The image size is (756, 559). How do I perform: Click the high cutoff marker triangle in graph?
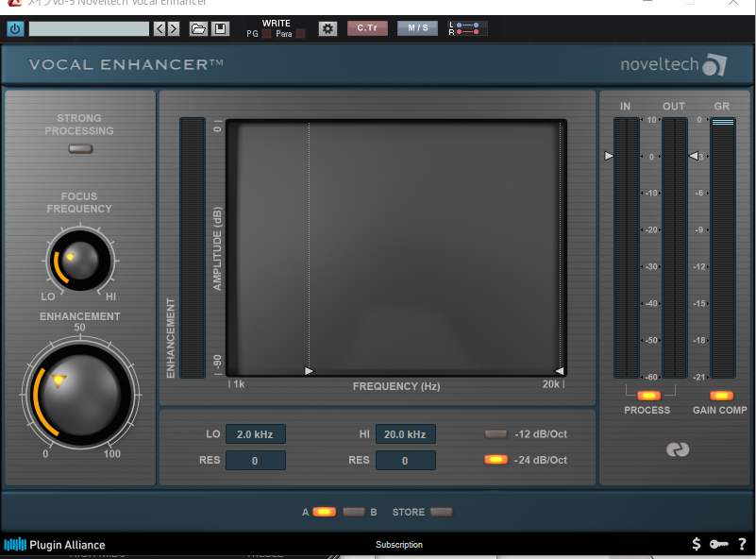(x=560, y=370)
